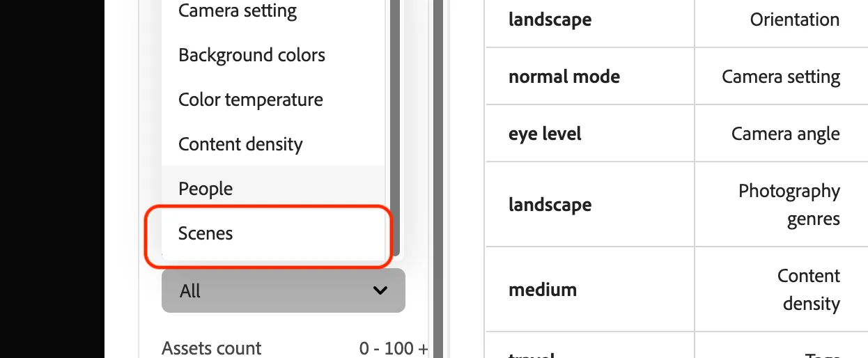Click the Camera angle label in the table

[786, 134]
